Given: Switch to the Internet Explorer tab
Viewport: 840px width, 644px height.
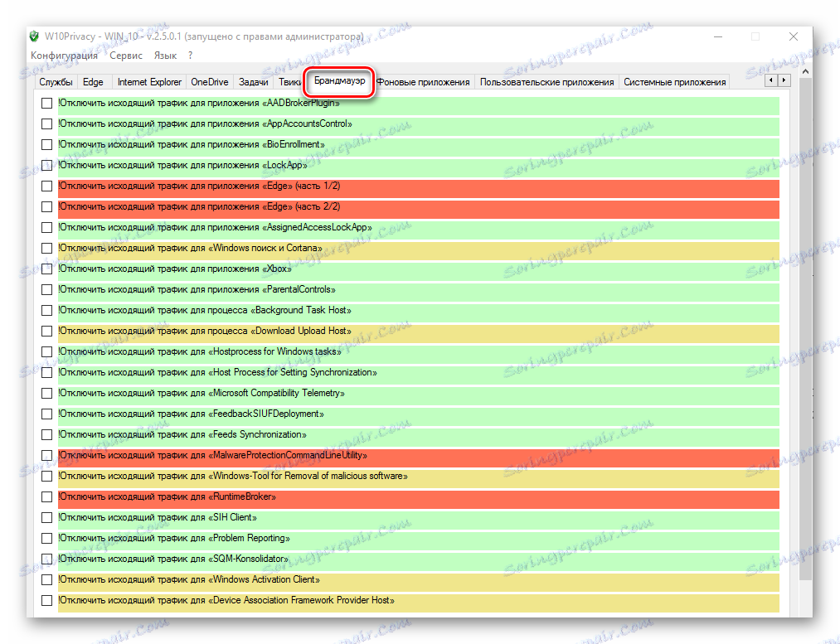Looking at the screenshot, I should click(x=149, y=82).
